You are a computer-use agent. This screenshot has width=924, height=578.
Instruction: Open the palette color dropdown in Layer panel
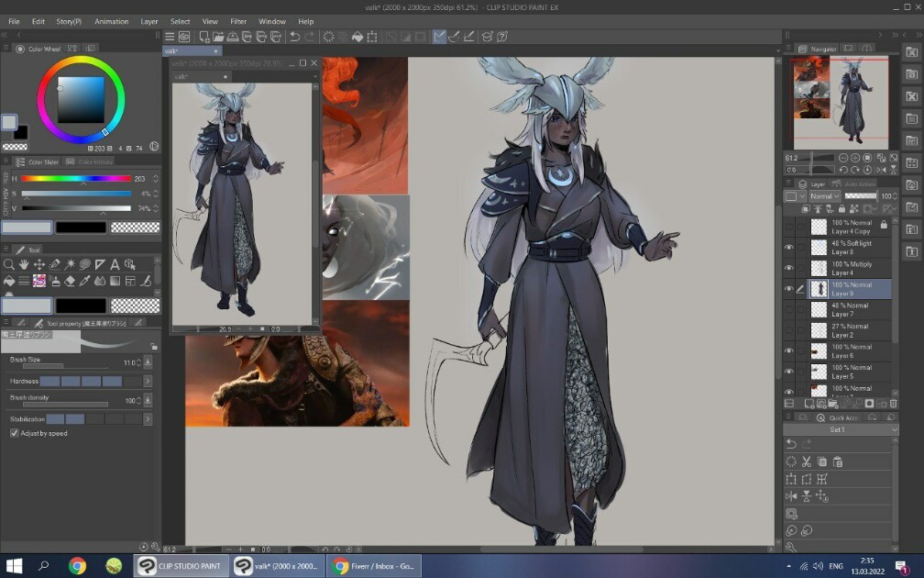(x=795, y=196)
